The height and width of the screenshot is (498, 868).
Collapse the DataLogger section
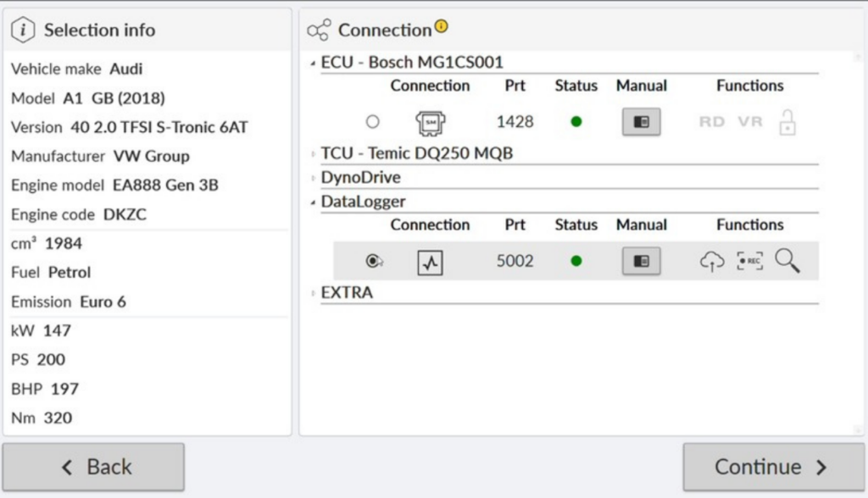[x=314, y=203]
